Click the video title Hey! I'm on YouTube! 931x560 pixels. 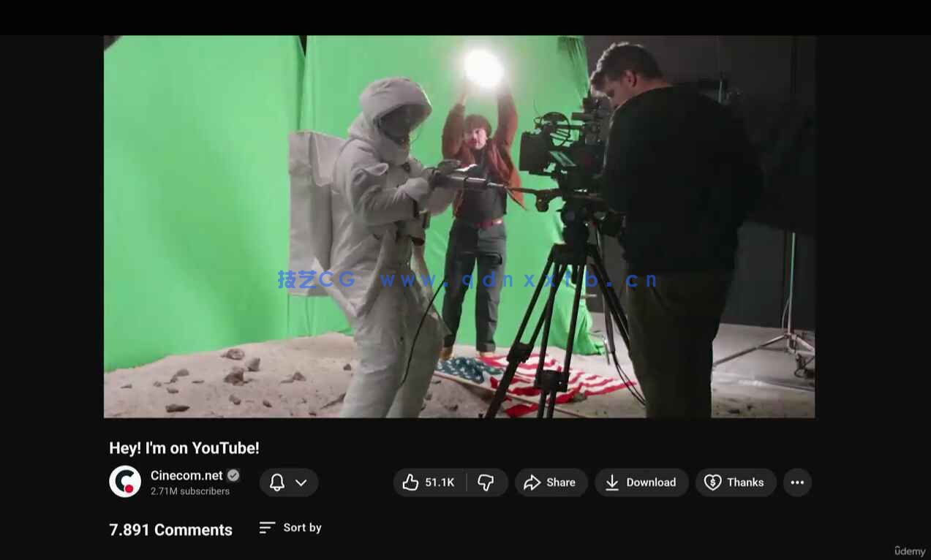[184, 448]
